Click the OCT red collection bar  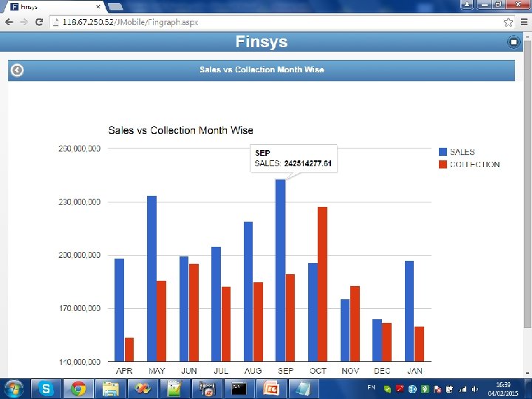(323, 284)
